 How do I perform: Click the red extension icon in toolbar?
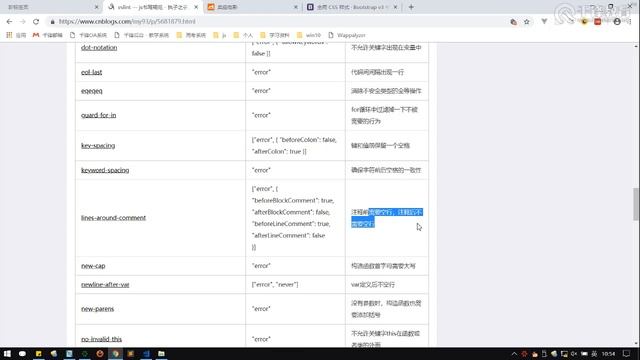[598, 22]
